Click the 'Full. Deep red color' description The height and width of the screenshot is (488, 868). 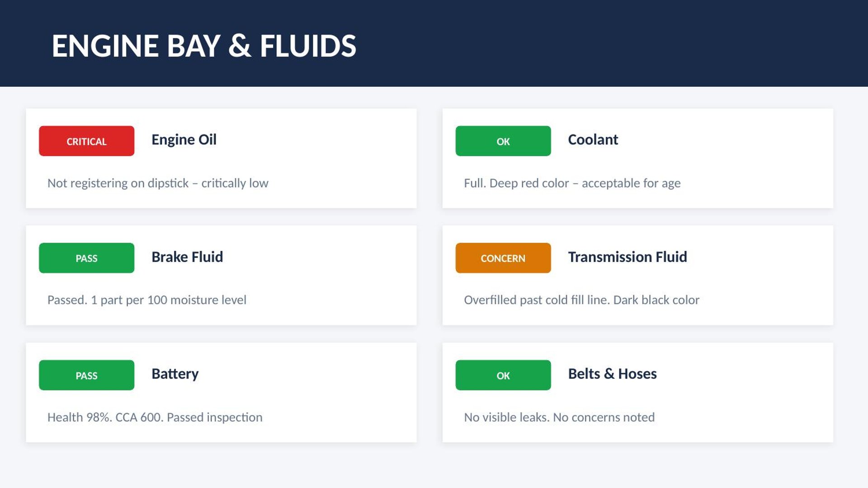click(x=572, y=183)
